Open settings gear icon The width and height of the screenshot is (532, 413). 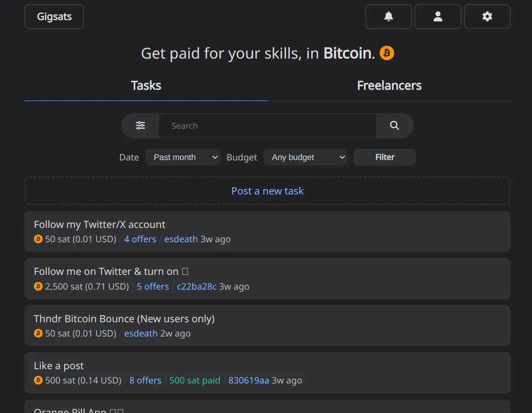click(x=487, y=17)
